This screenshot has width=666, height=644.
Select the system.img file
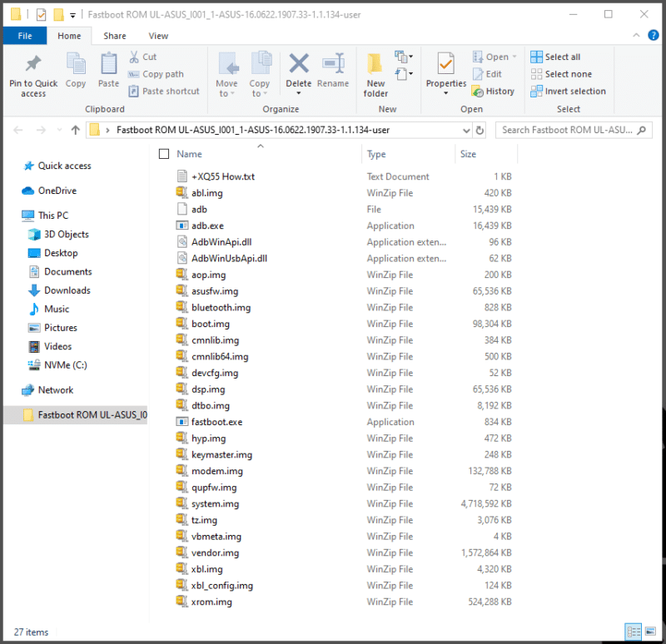click(215, 503)
